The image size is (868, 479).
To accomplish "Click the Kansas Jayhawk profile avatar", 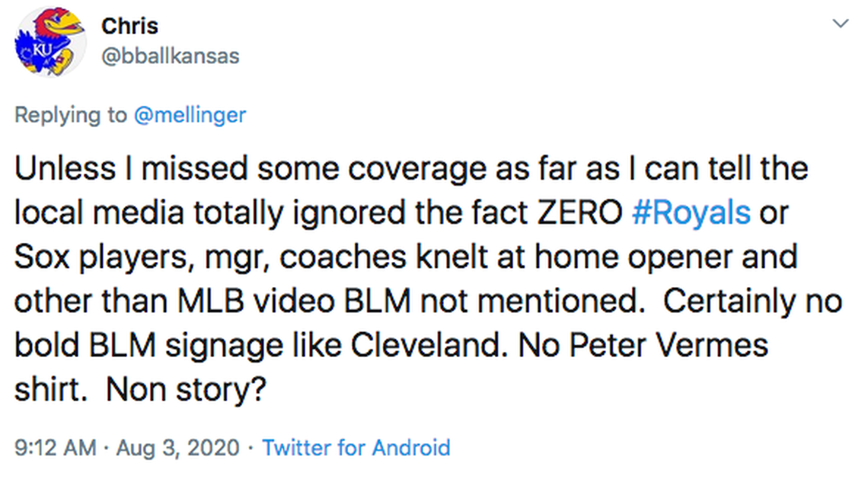I will [49, 43].
